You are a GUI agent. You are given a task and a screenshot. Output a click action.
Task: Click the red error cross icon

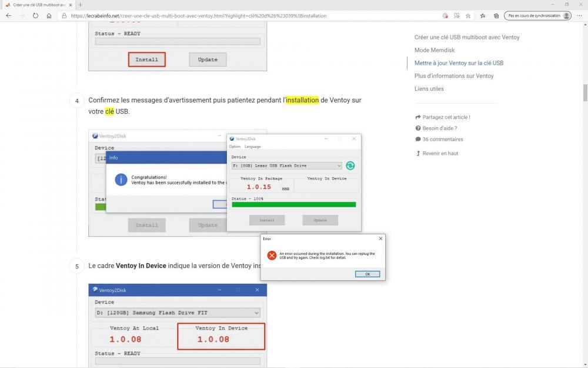(272, 256)
